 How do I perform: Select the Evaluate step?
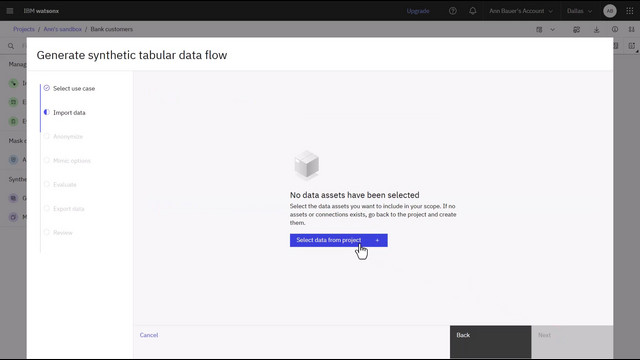[60, 184]
